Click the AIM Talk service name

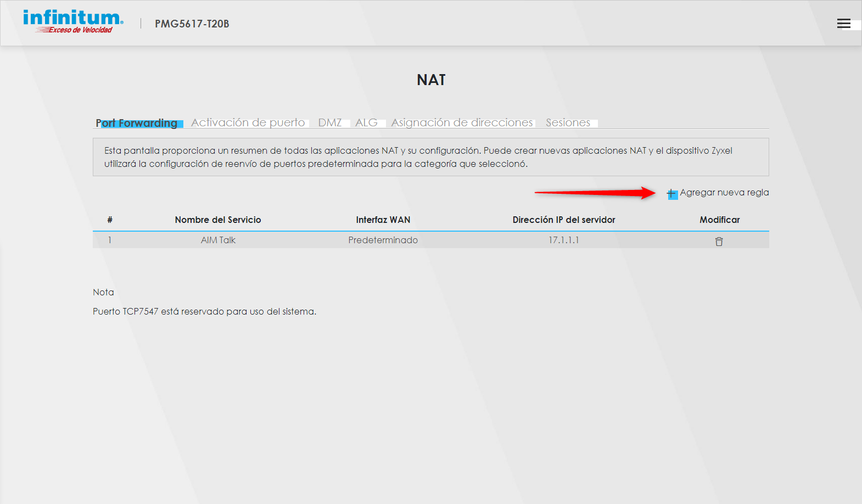coord(218,240)
